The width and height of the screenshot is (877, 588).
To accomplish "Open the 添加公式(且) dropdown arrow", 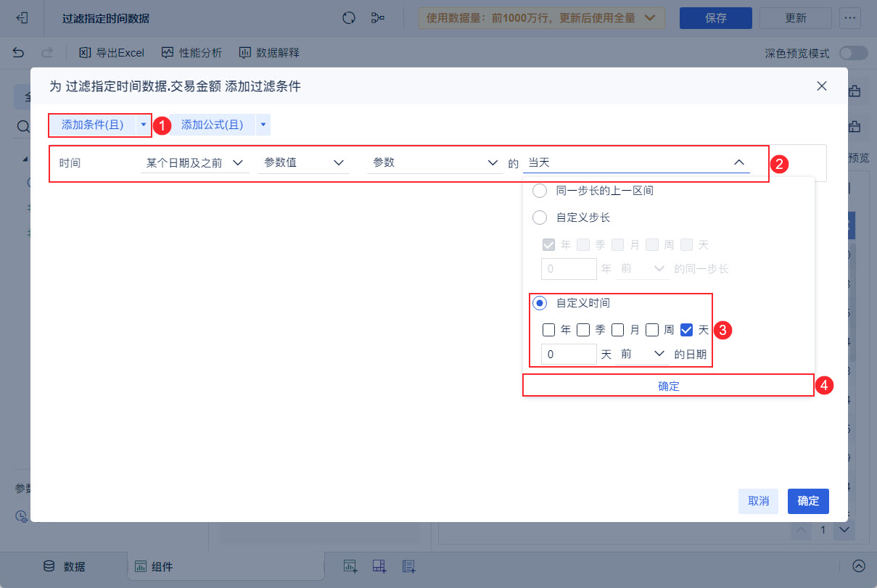I will pyautogui.click(x=263, y=125).
